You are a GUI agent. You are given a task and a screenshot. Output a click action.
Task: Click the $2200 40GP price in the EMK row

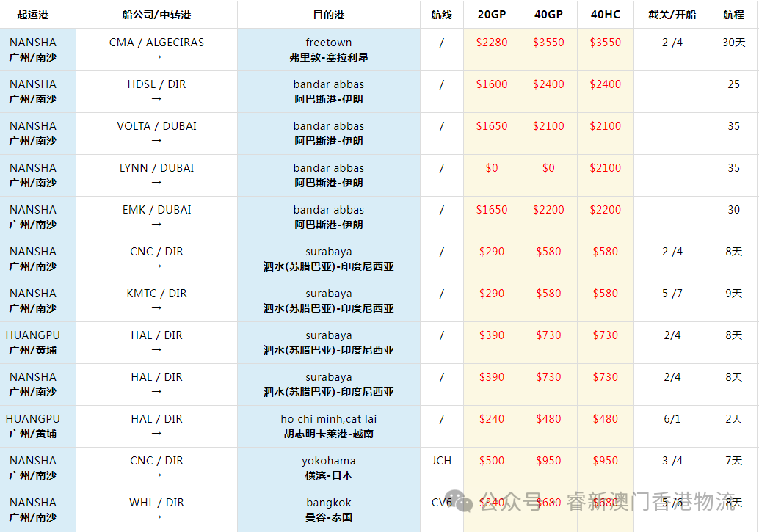(548, 210)
